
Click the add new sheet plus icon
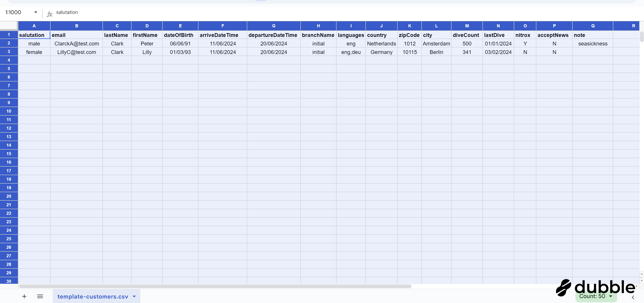click(24, 296)
